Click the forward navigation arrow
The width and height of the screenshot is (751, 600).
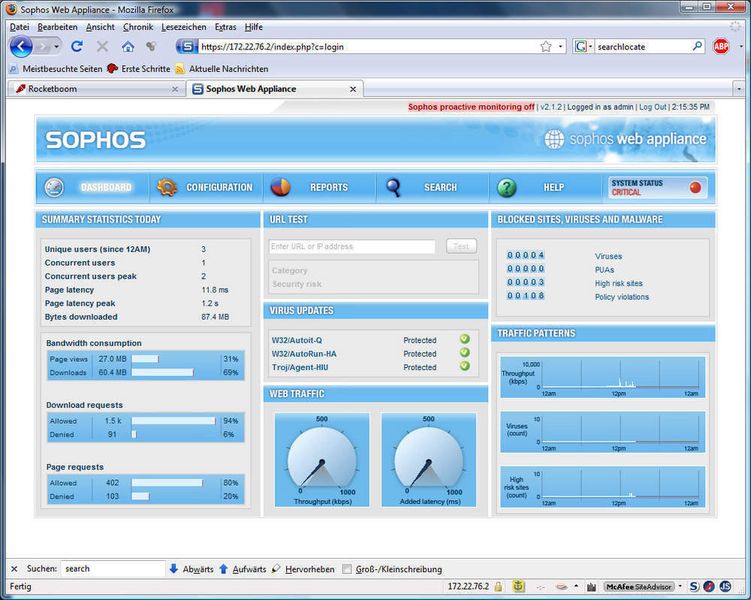(43, 46)
